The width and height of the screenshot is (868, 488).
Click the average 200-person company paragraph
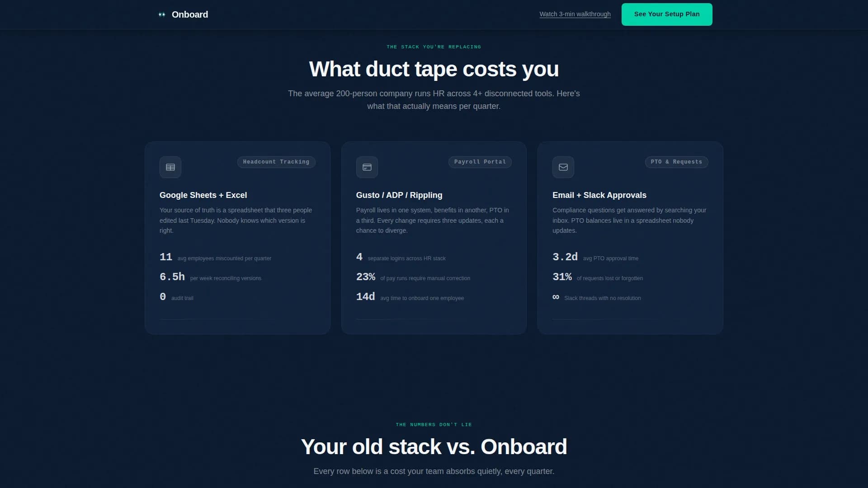coord(434,100)
